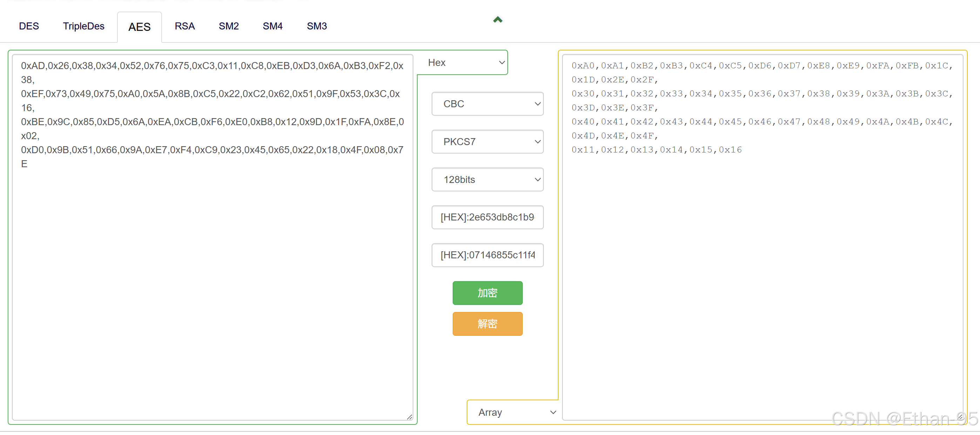Open the SM2 tab
This screenshot has width=980, height=435.
point(229,26)
